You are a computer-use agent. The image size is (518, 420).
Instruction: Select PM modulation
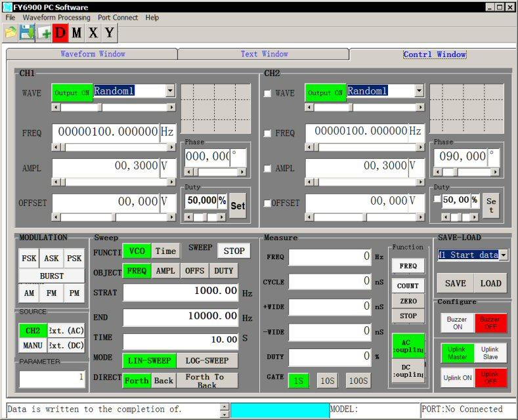(74, 293)
